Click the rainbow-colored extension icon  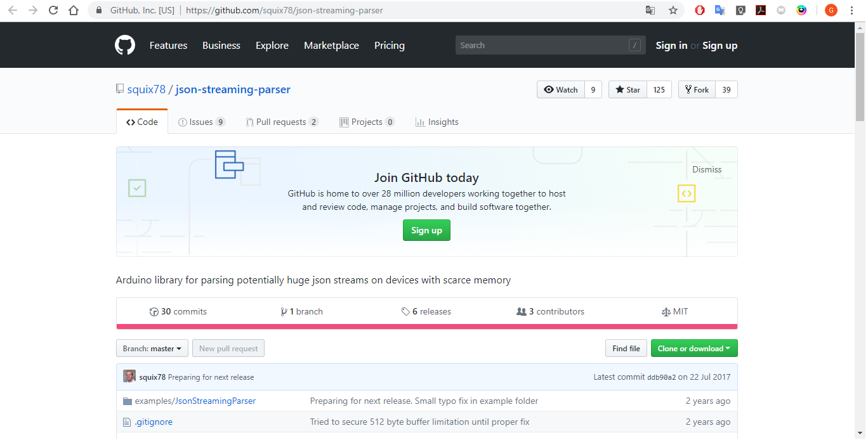(801, 10)
